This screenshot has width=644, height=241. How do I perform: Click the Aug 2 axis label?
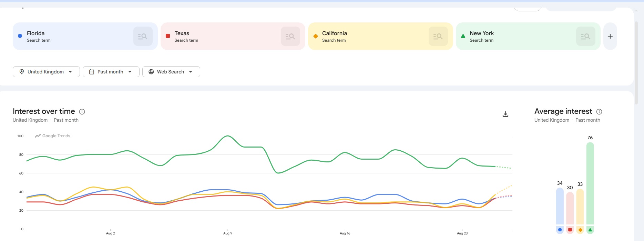[110, 233]
